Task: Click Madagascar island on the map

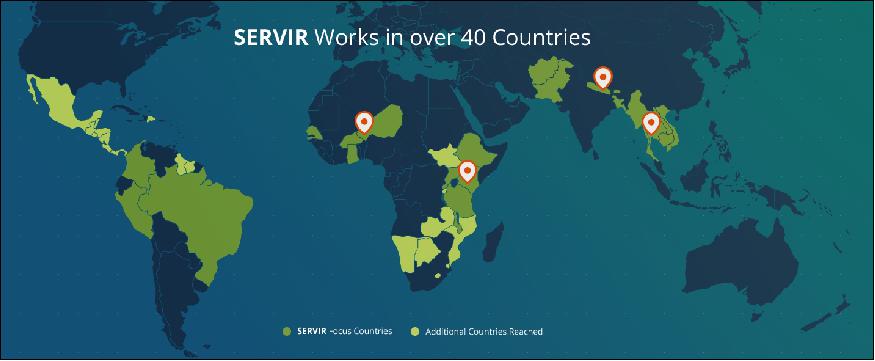Action: pyautogui.click(x=493, y=242)
